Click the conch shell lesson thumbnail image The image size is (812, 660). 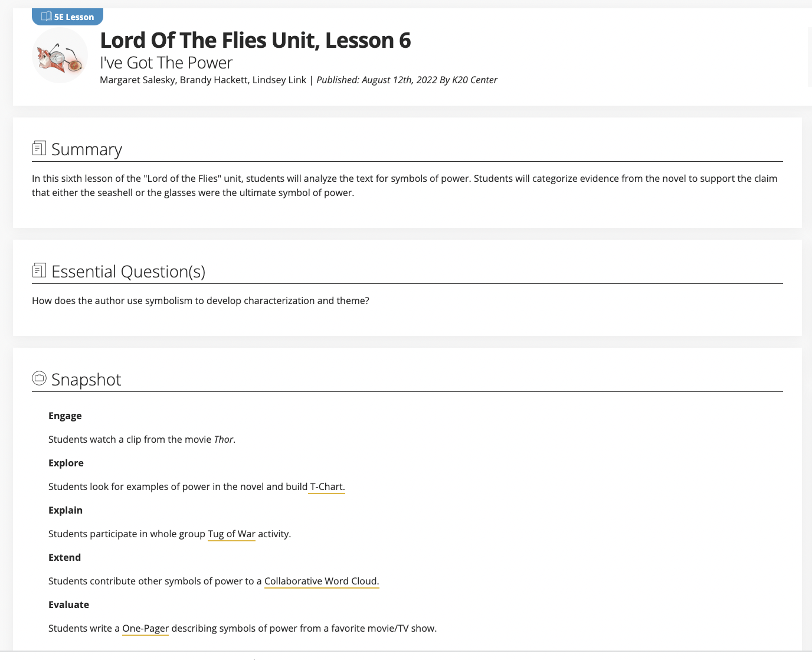[60, 55]
